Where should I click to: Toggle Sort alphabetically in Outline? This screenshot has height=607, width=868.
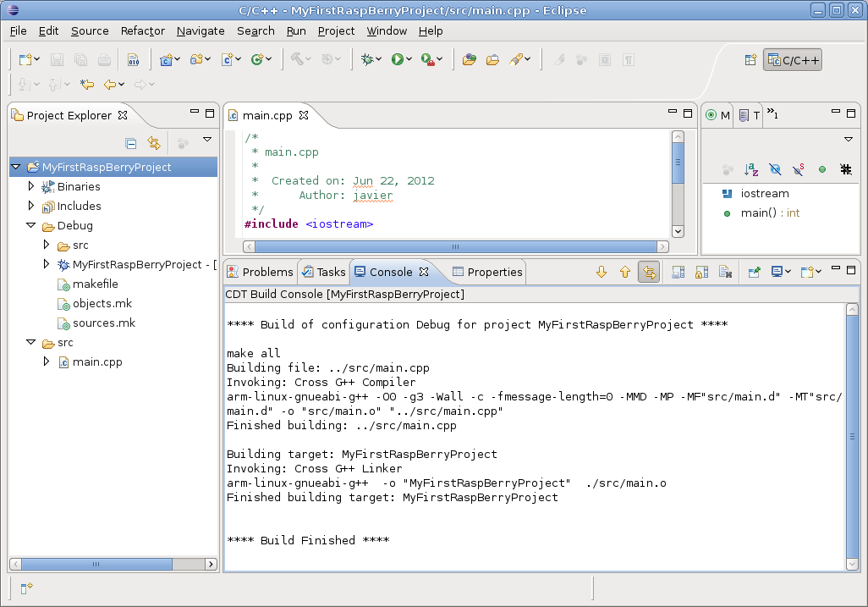point(751,169)
